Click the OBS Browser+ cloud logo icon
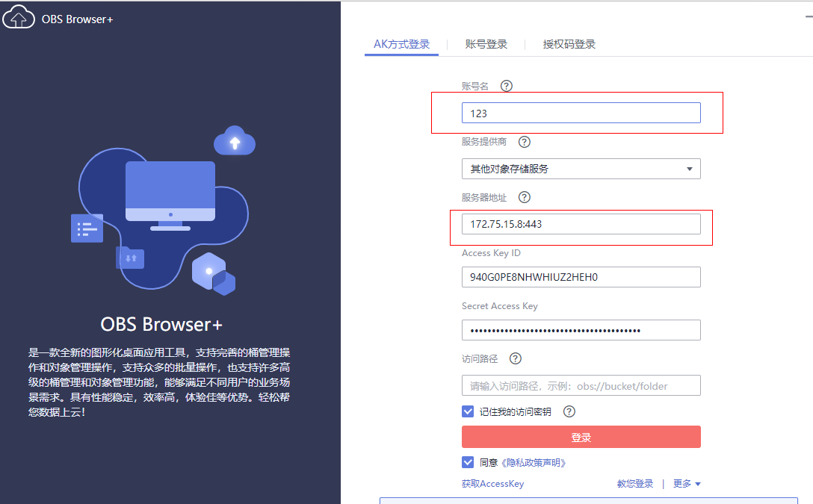Viewport: 813px width, 504px height. pyautogui.click(x=19, y=17)
